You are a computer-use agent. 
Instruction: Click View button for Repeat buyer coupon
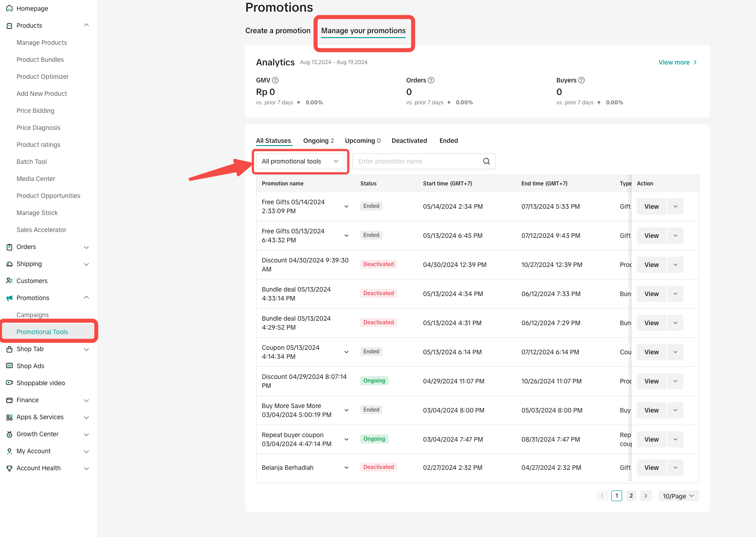(651, 439)
